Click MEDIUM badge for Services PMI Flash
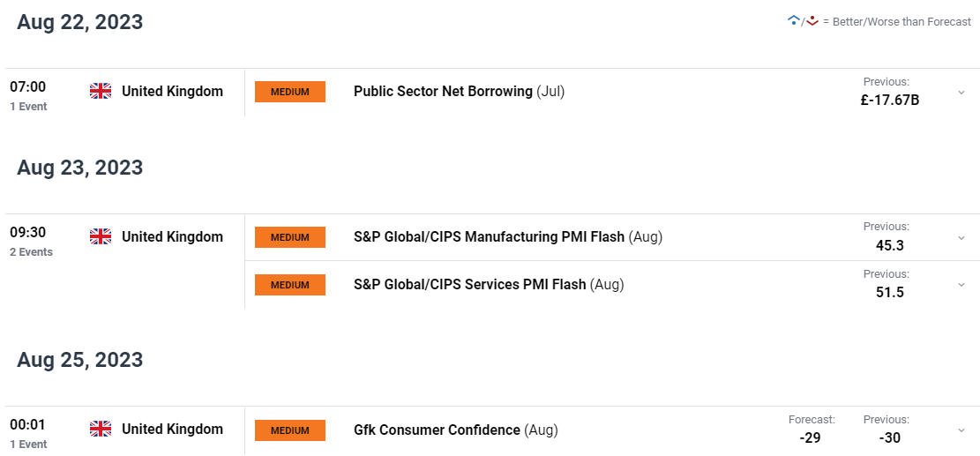 coord(290,285)
